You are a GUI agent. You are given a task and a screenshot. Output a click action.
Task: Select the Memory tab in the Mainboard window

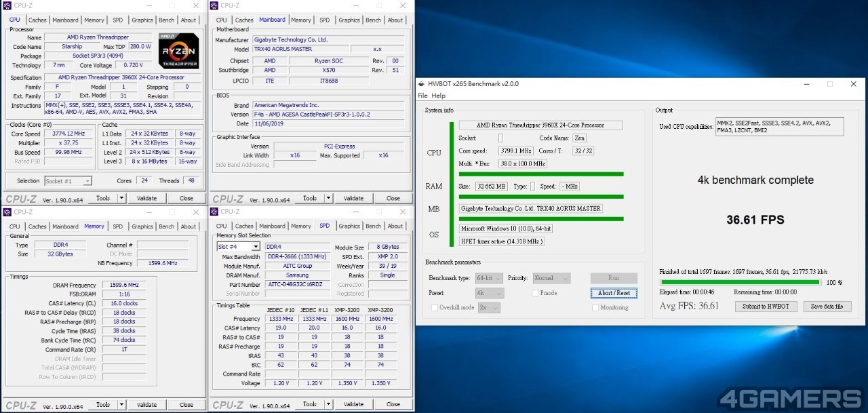[x=301, y=20]
